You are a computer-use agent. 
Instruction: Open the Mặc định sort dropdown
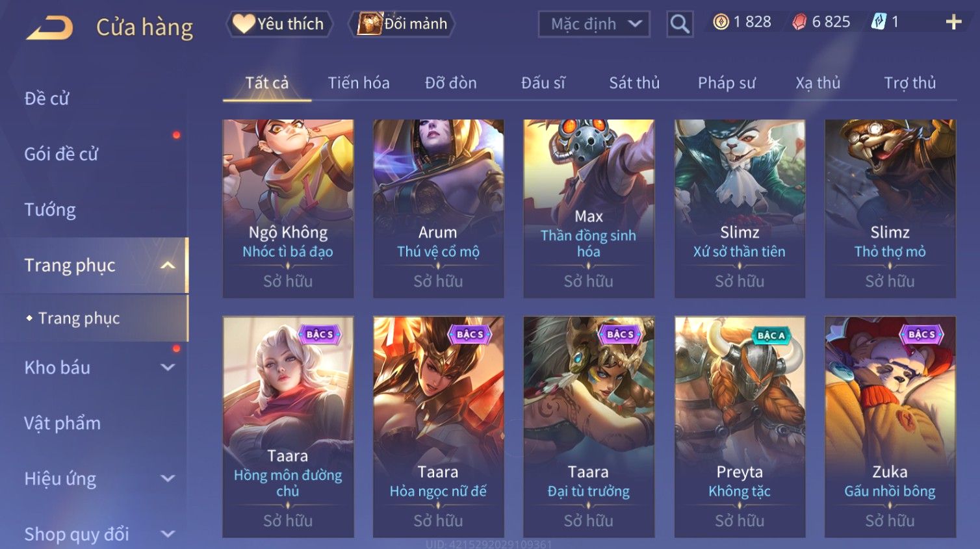click(x=594, y=24)
